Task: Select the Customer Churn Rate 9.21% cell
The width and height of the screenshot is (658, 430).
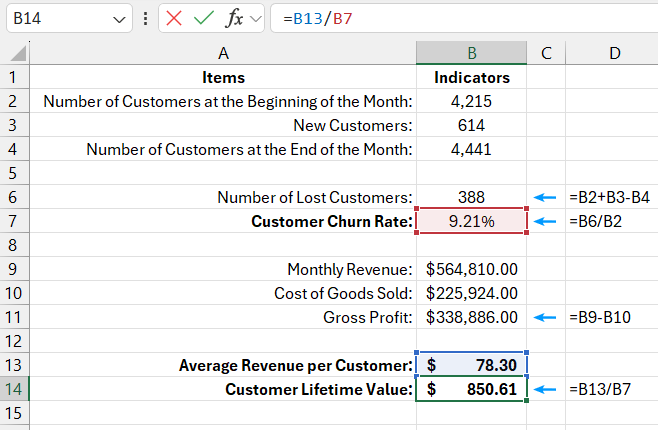Action: (472, 221)
